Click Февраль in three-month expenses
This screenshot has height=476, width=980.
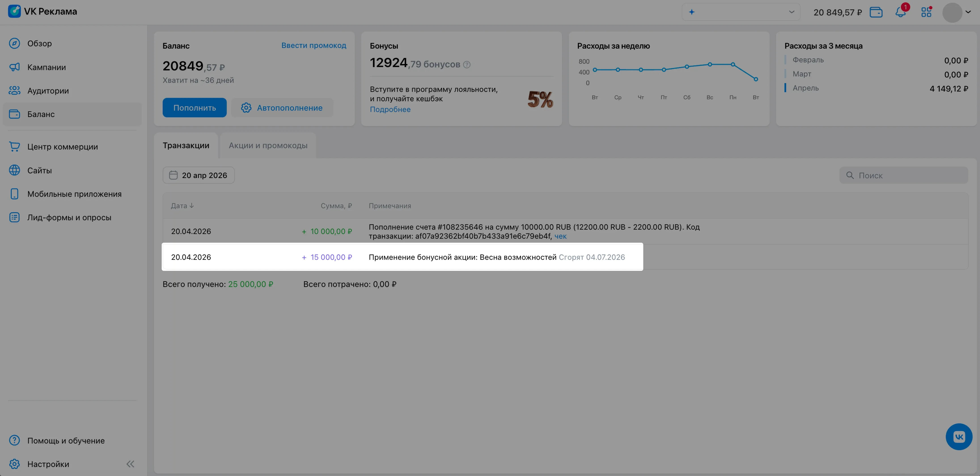[808, 60]
